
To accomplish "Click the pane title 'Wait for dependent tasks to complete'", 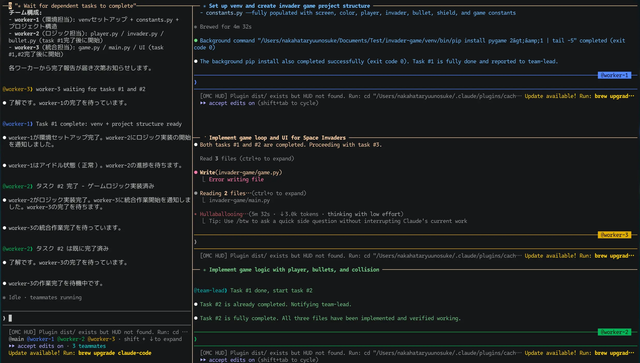I will (78, 6).
